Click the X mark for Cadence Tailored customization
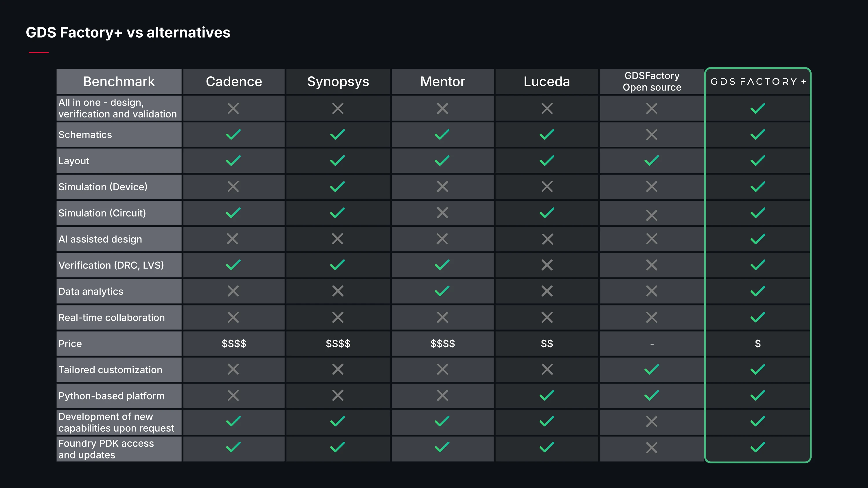The width and height of the screenshot is (868, 488). tap(233, 369)
